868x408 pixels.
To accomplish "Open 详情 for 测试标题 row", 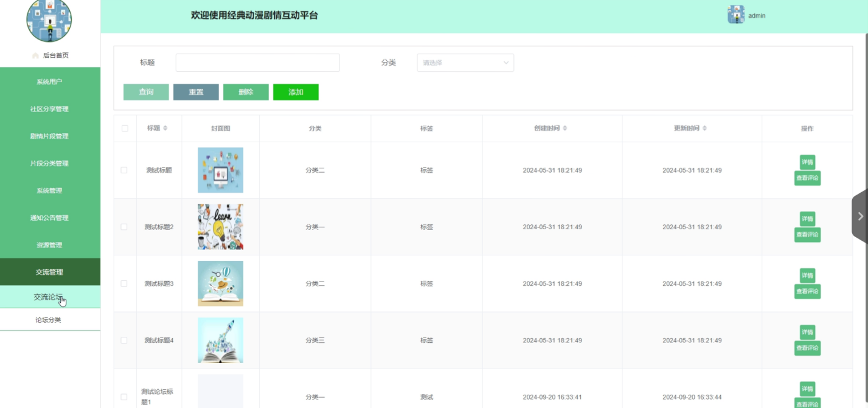I will pyautogui.click(x=807, y=162).
